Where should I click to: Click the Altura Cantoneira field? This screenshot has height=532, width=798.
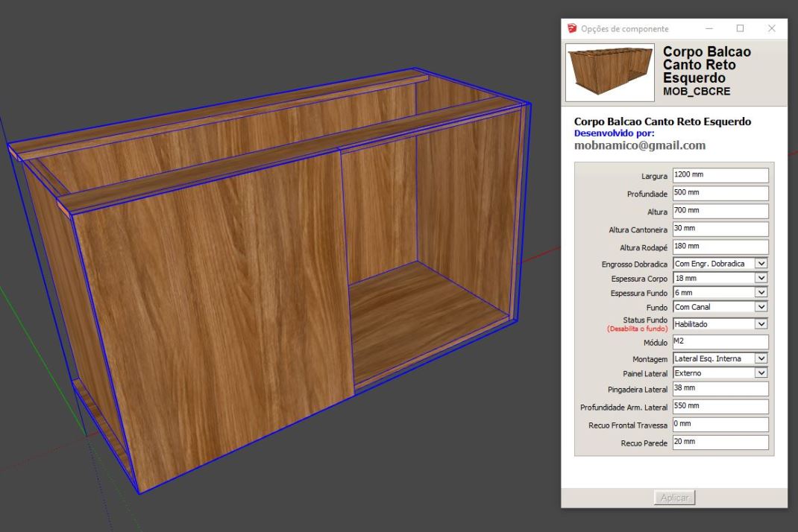pyautogui.click(x=720, y=229)
